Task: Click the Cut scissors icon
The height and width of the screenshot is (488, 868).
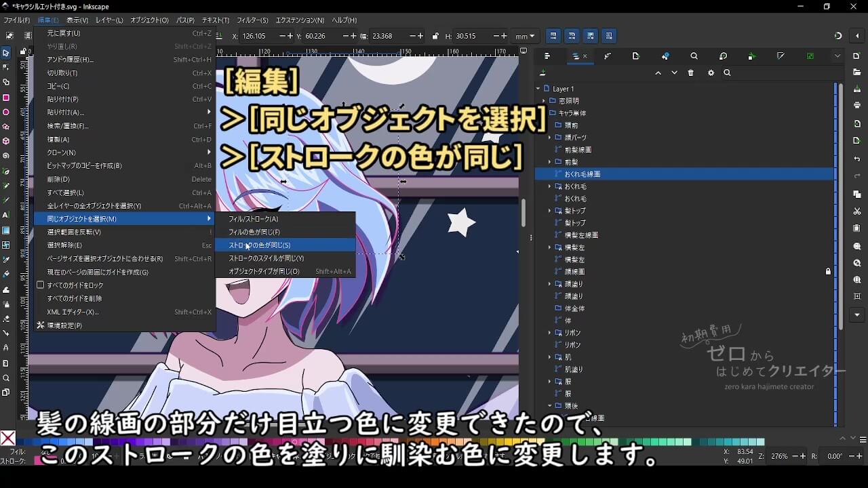Action: (857, 211)
